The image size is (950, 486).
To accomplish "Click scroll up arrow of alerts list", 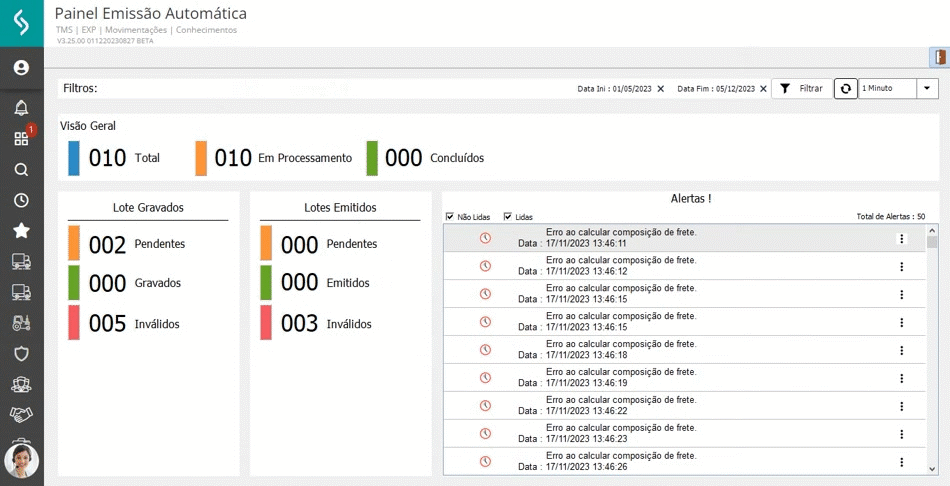I will click(x=932, y=230).
